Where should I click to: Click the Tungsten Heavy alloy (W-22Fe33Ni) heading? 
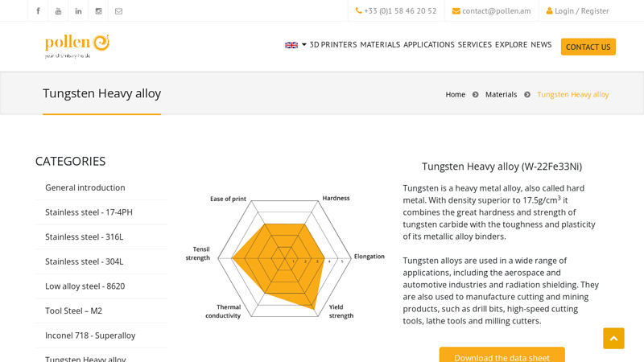pyautogui.click(x=502, y=167)
